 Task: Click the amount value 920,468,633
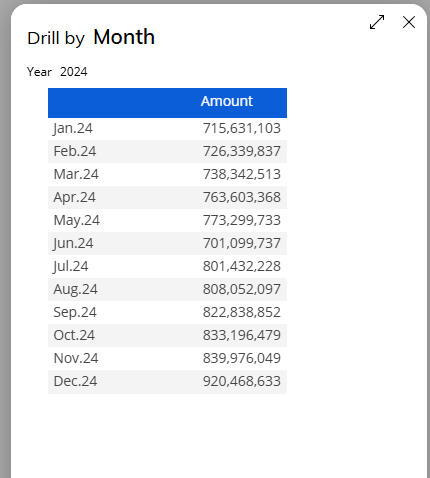[242, 381]
